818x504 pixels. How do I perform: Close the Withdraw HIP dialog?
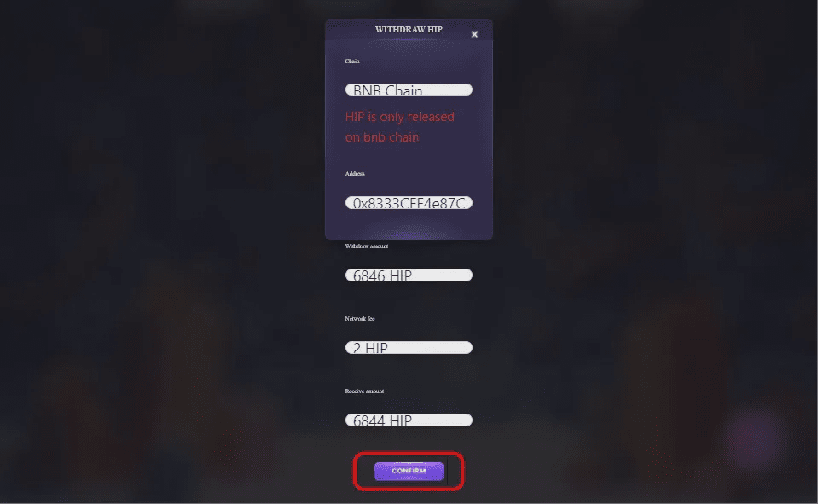tap(474, 34)
